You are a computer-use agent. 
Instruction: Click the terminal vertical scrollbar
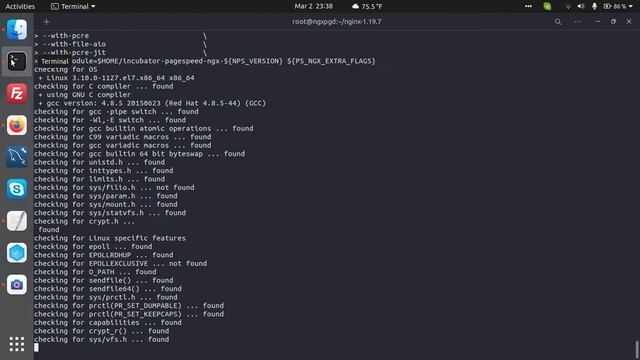click(x=637, y=350)
